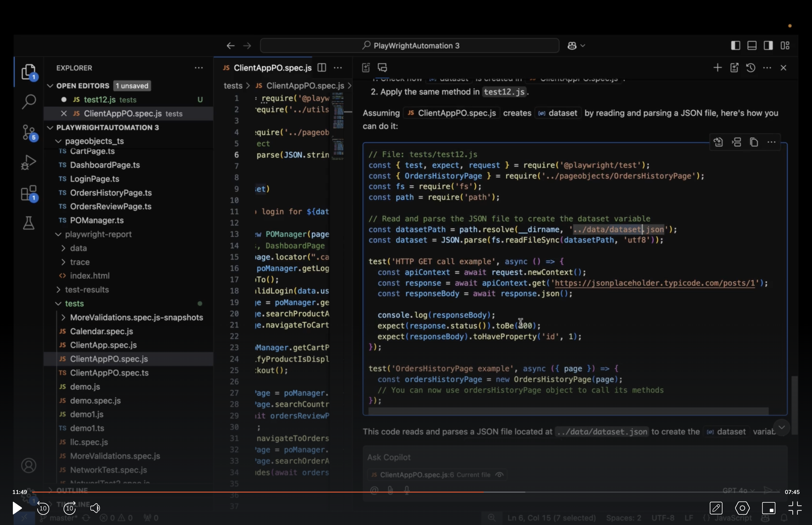Open the Accounts menu icon
The image size is (812, 525).
point(29,465)
